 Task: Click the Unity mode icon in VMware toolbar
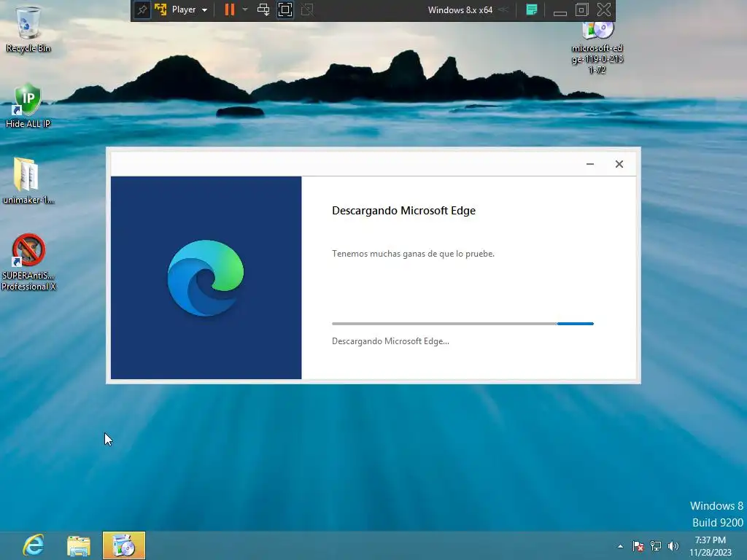[x=307, y=9]
